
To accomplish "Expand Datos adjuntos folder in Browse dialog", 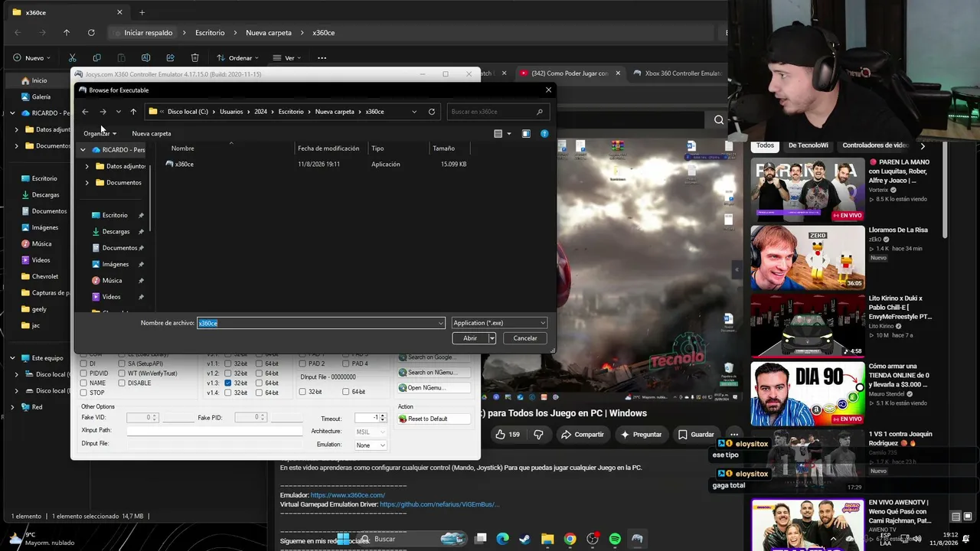I will 87,166.
